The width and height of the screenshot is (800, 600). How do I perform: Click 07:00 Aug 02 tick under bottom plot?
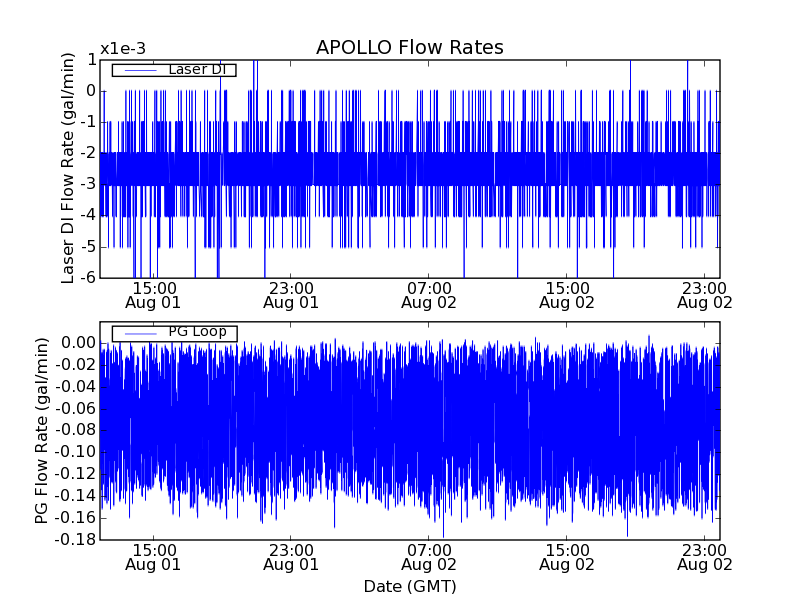430,557
